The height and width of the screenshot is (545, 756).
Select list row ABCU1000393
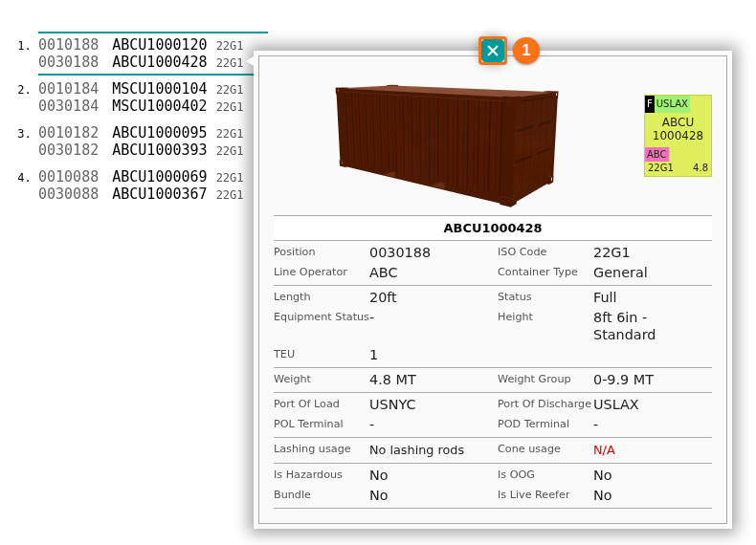(141, 150)
